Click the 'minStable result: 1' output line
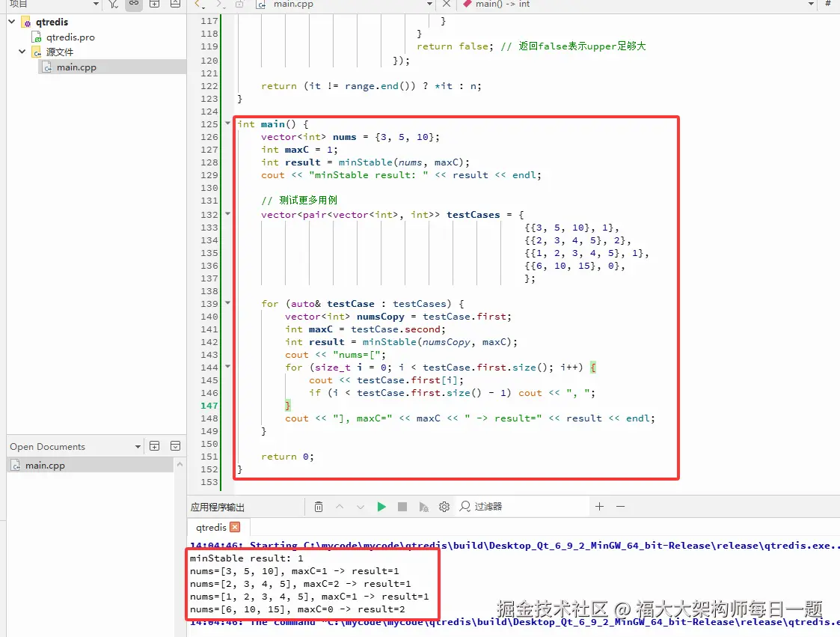This screenshot has height=637, width=840. (246, 558)
